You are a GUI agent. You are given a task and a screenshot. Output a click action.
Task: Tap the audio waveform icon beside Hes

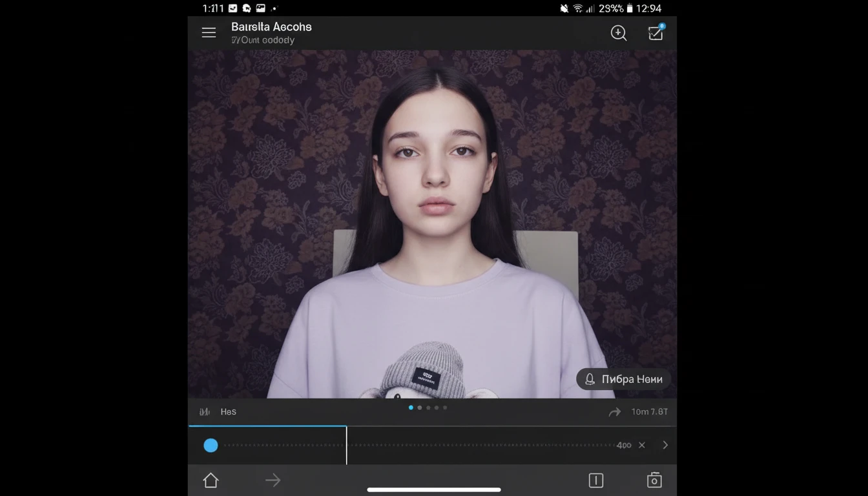pyautogui.click(x=205, y=411)
